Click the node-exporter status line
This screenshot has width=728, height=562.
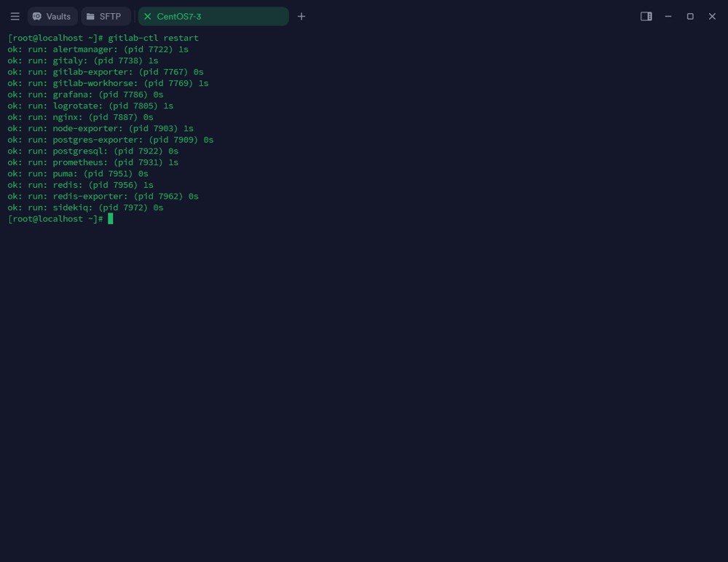pyautogui.click(x=100, y=128)
